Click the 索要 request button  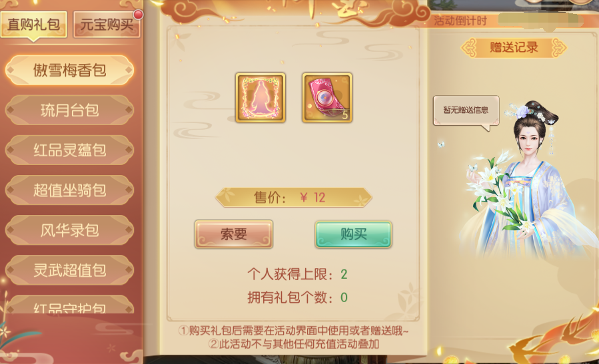(234, 234)
